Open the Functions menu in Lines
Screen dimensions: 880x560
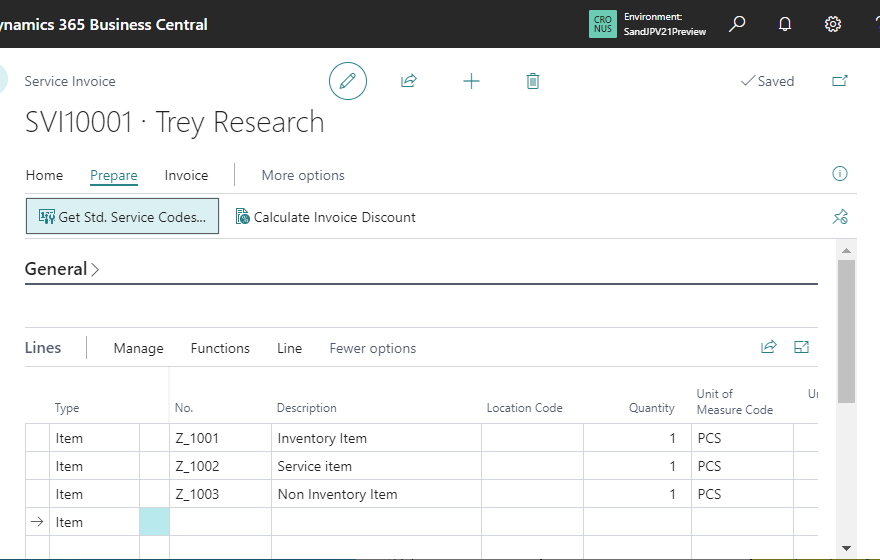pyautogui.click(x=220, y=348)
